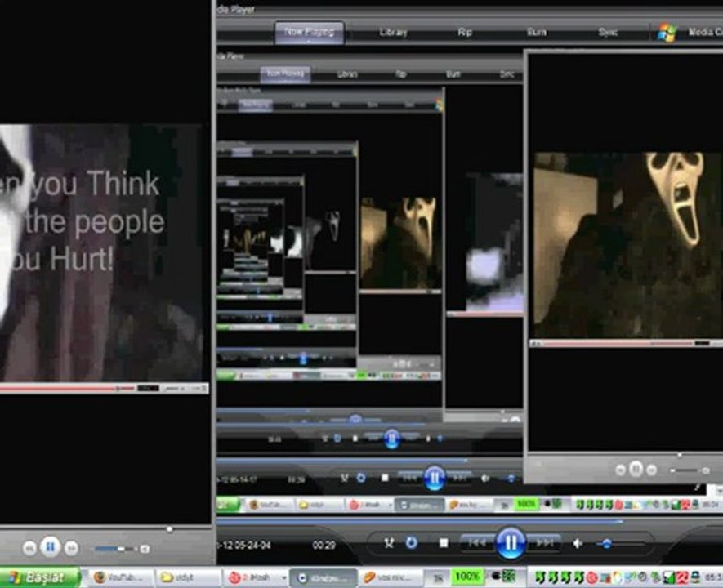
Task: Adjust main Media Player volume slider
Action: coord(620,544)
